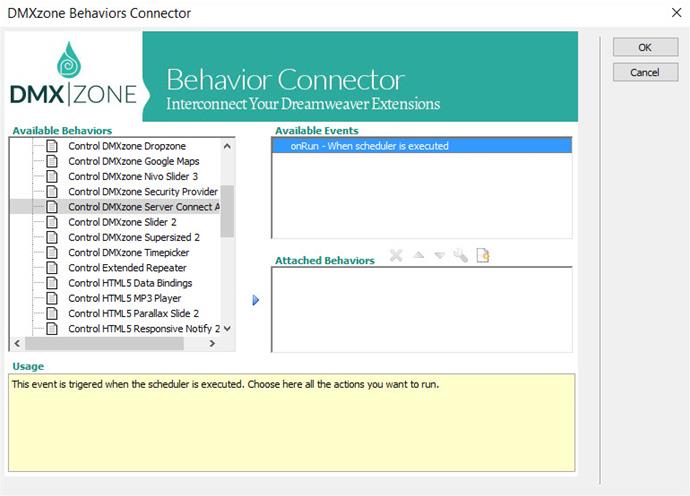Click inside the empty Attached Behaviors list
This screenshot has height=496, width=690.
point(422,309)
